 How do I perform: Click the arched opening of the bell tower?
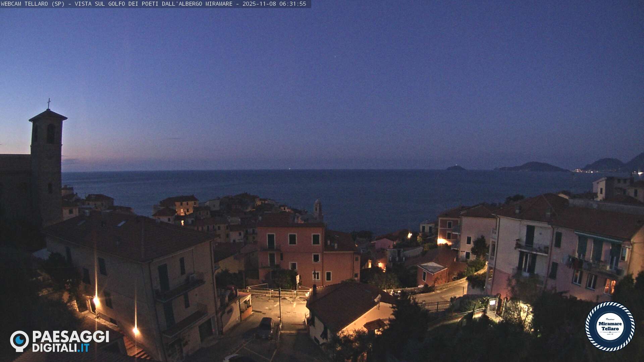50,133
